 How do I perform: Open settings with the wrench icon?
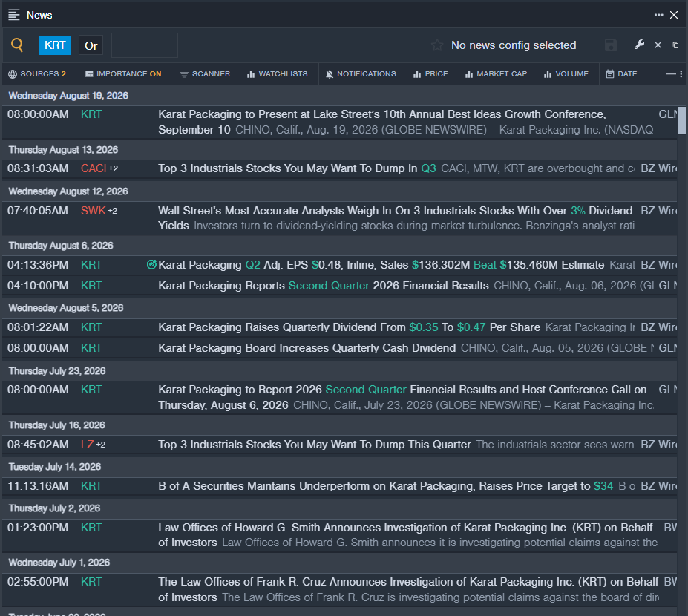(639, 45)
